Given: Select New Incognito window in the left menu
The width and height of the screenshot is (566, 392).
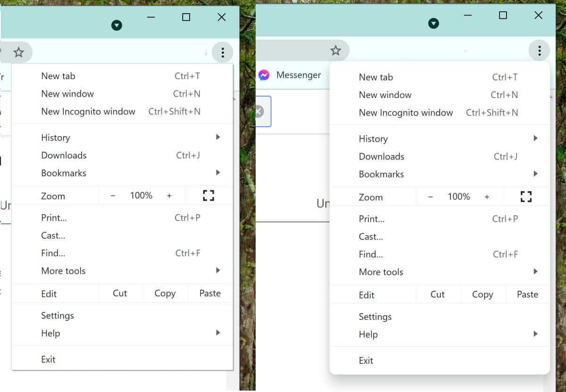Looking at the screenshot, I should pos(88,112).
